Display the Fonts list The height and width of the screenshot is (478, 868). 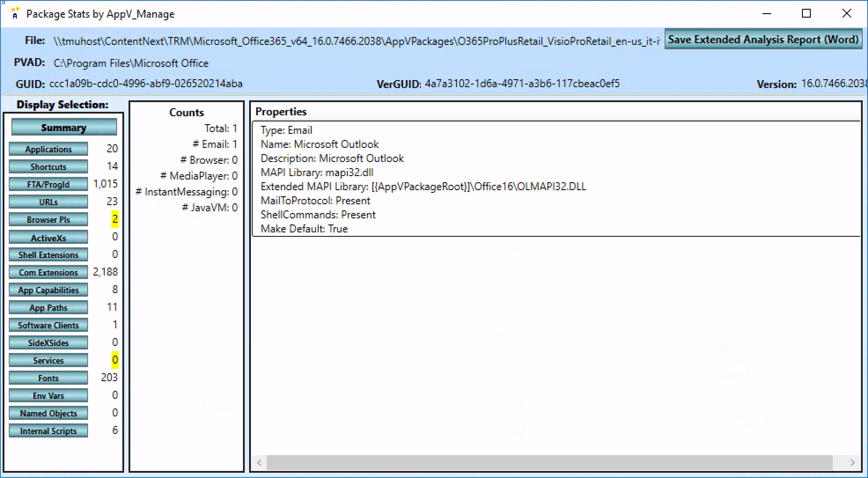(x=48, y=378)
